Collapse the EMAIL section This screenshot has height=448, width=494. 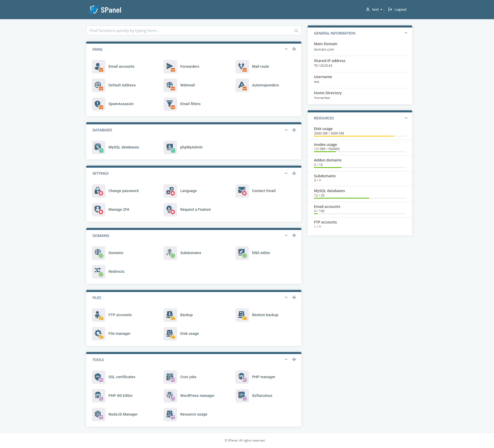pos(286,49)
